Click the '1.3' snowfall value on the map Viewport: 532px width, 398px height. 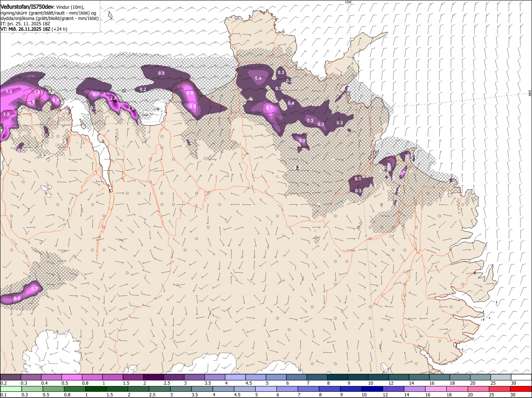[9, 91]
